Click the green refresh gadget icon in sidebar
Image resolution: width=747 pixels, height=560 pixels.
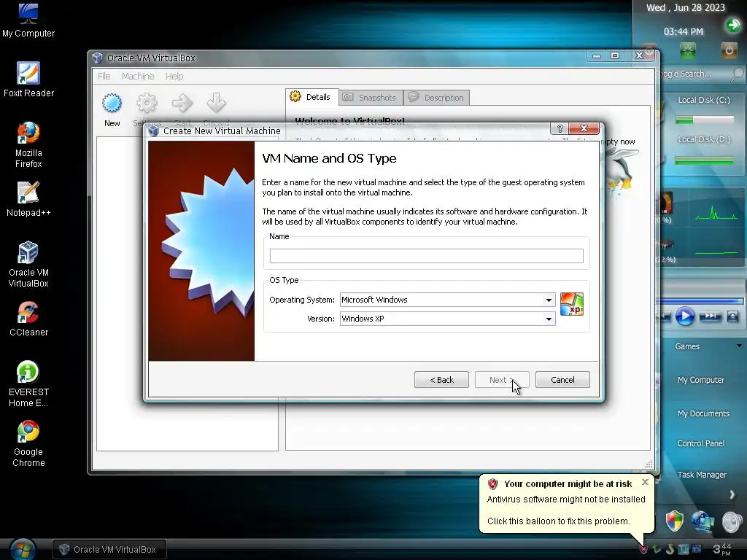tap(687, 50)
